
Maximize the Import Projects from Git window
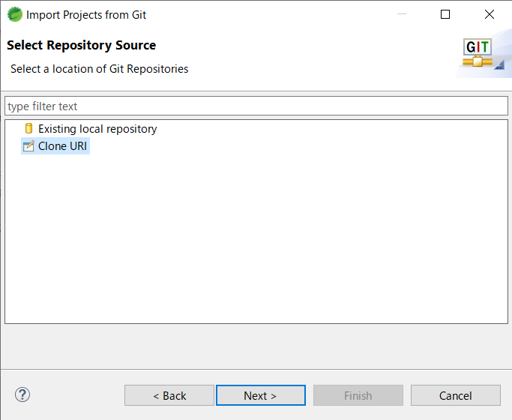[x=445, y=14]
